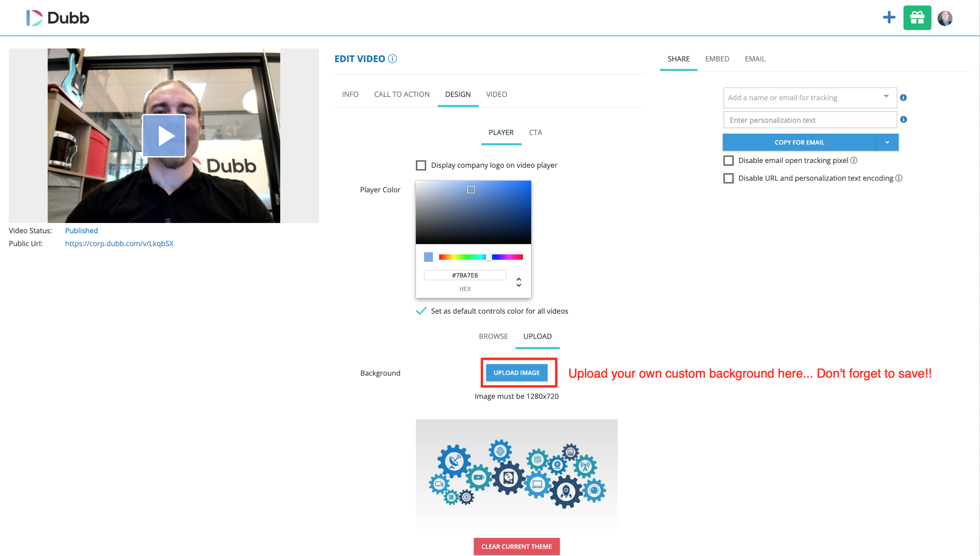Check Disable email open tracking pixel

point(728,160)
